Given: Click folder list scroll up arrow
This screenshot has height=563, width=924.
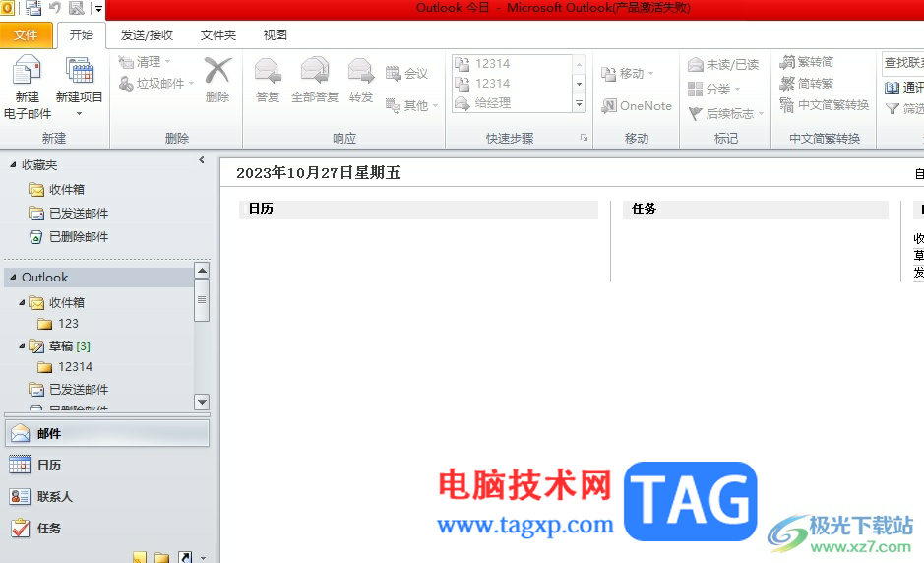Looking at the screenshot, I should (202, 271).
